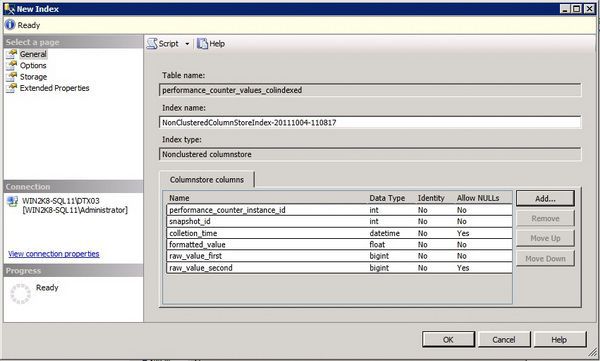Select the formatted_value column row
The height and width of the screenshot is (361, 600).
(x=339, y=245)
